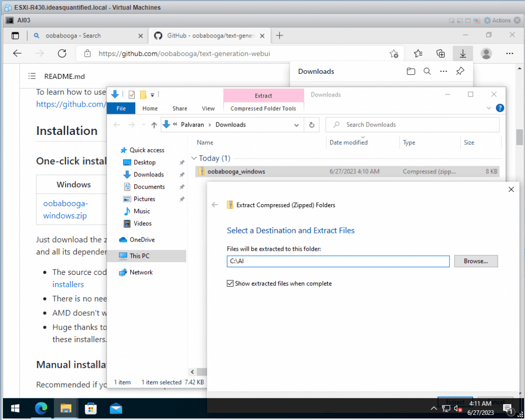Refresh the GitHub page in Edge
Screen dimensions: 525x420
click(x=62, y=53)
